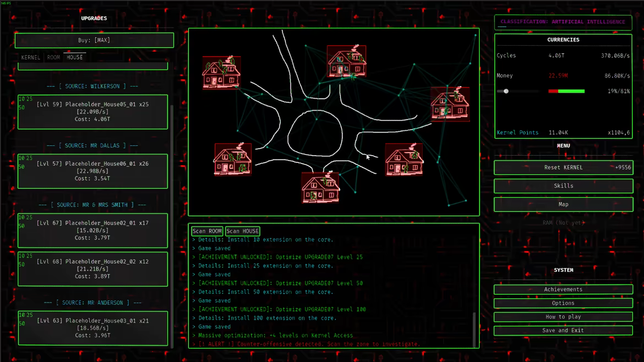
Task: Click the console log scrollbar
Action: tap(474, 330)
